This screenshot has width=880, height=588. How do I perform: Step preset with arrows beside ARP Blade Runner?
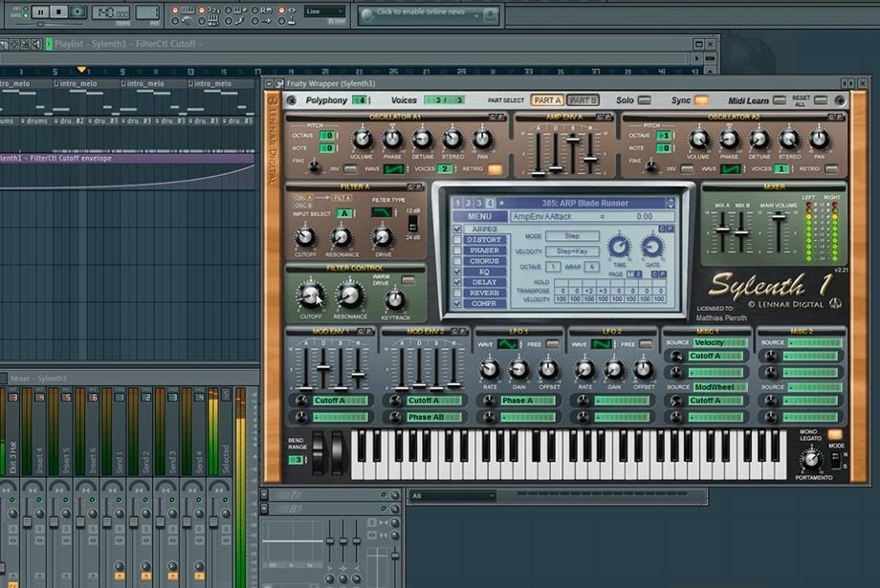pos(671,203)
